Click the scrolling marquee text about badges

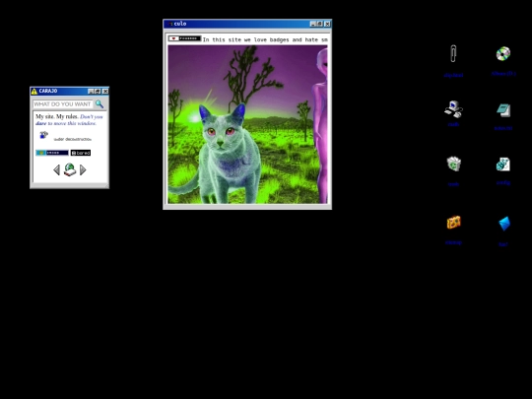point(265,39)
